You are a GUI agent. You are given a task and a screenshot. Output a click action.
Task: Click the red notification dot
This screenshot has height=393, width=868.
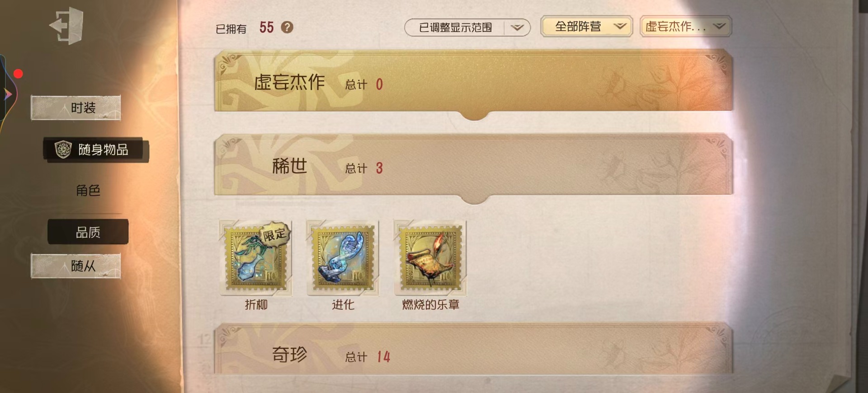point(18,74)
